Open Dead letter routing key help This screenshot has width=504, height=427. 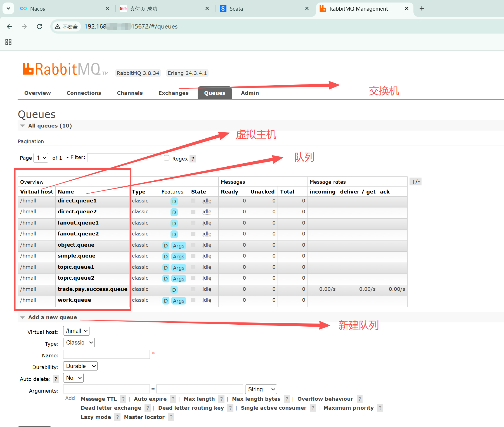tap(230, 408)
